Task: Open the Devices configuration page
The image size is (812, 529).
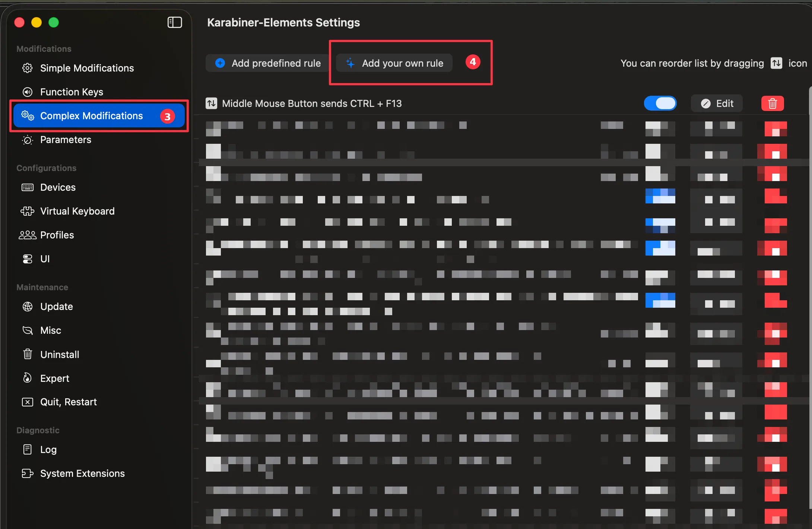Action: [57, 187]
